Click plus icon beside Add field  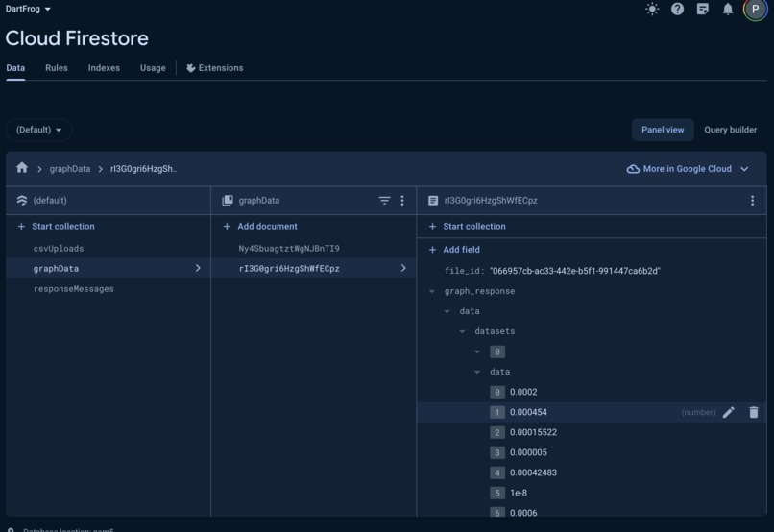pos(432,250)
